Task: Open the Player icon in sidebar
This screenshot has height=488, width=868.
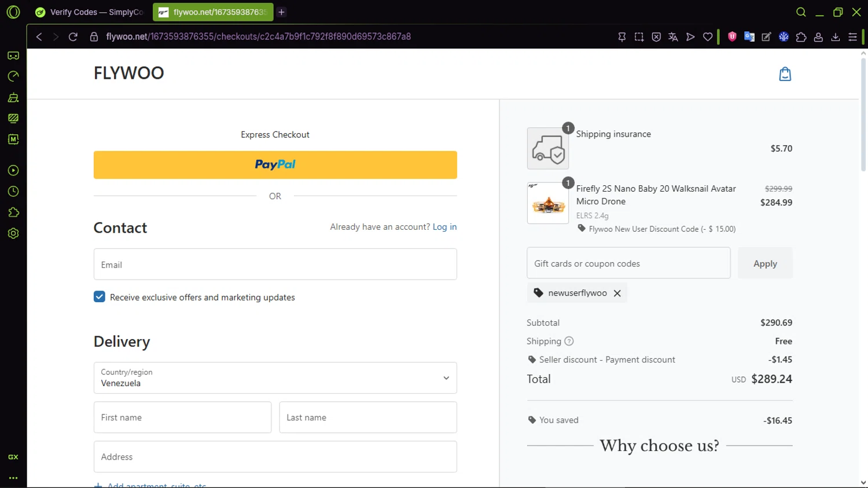Action: [13, 170]
